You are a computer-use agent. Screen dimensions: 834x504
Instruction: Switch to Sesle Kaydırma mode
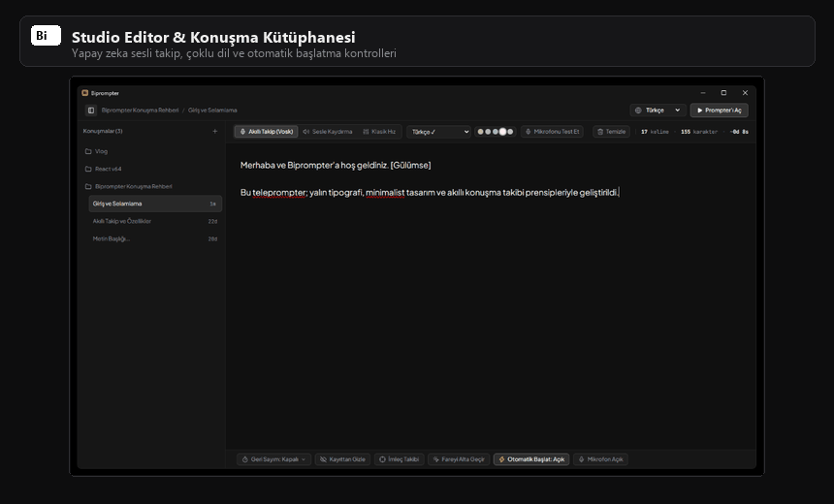point(328,131)
